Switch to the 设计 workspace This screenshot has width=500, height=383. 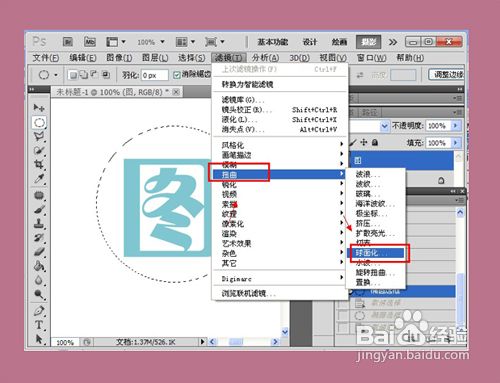pos(310,42)
